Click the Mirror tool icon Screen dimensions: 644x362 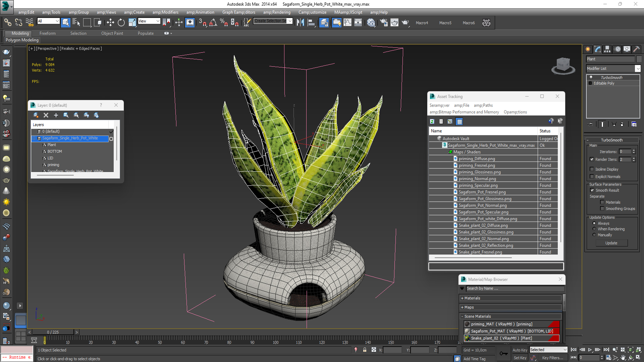point(300,23)
